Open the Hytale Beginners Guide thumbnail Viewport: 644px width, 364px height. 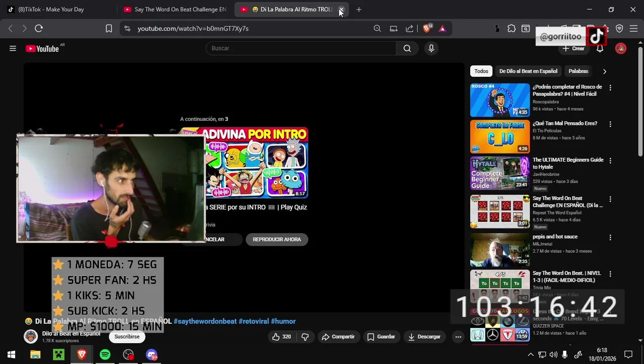coord(500,173)
